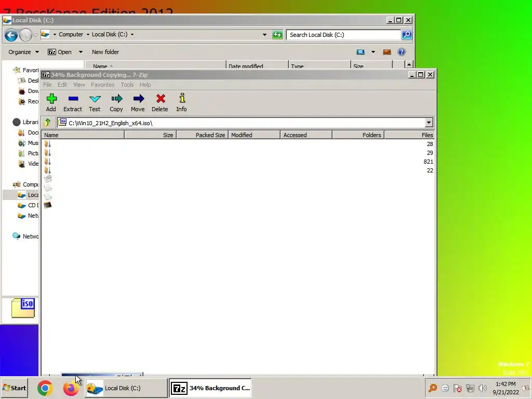Click the Explorer Back button
This screenshot has width=532, height=399.
tap(11, 35)
